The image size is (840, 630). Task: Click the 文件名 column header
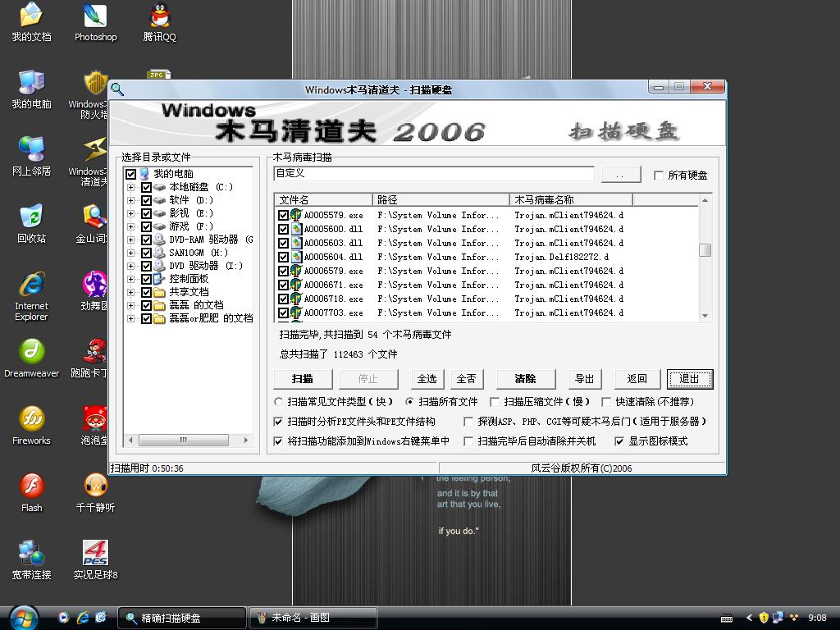click(323, 200)
